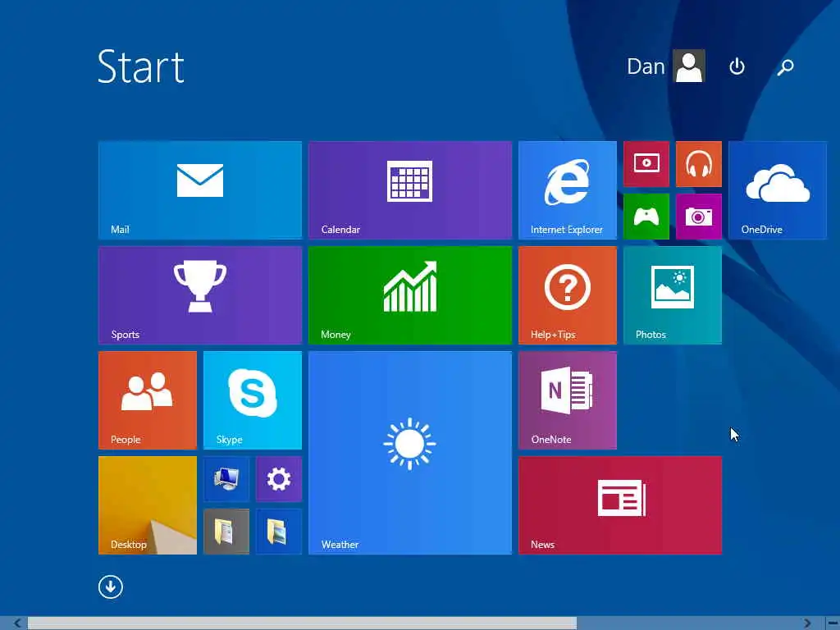This screenshot has width=840, height=630.
Task: Open the Sports trophy tile
Action: click(200, 295)
